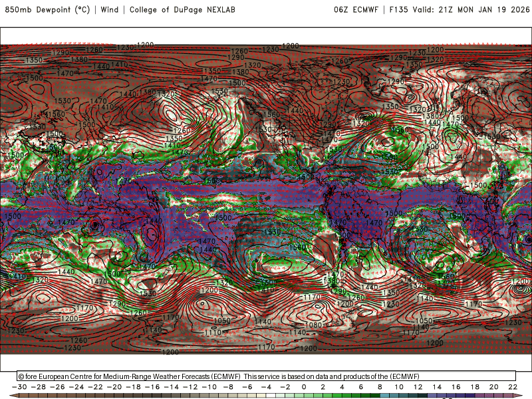
Task: Click the 2 value on the color scale
Action: click(323, 387)
